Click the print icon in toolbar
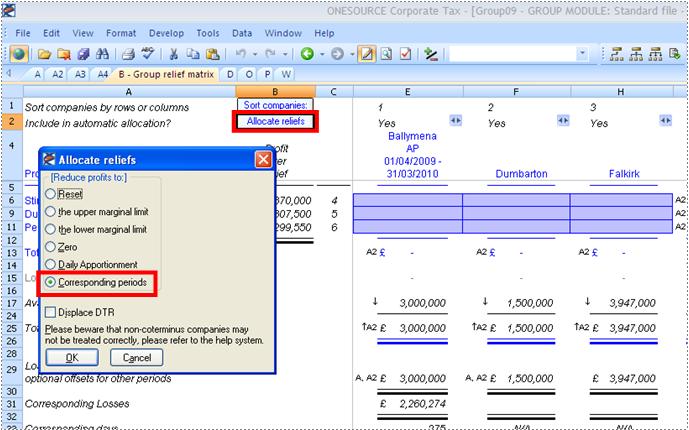 pyautogui.click(x=128, y=54)
